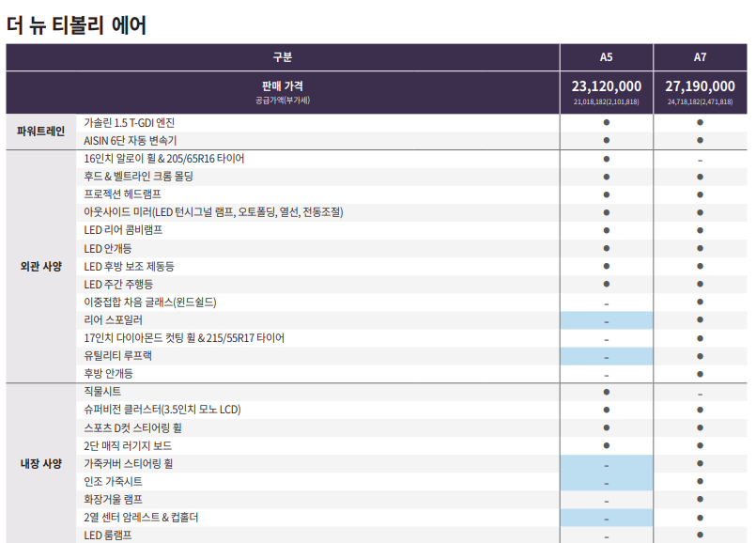756x543 pixels.
Task: Click the A5 price 23,120,000
Action: point(607,86)
